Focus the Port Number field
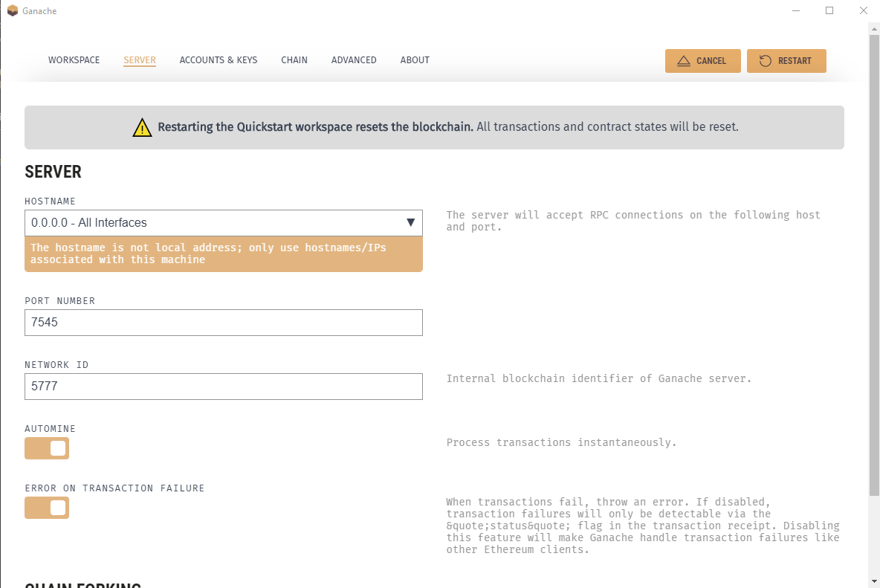 point(224,323)
